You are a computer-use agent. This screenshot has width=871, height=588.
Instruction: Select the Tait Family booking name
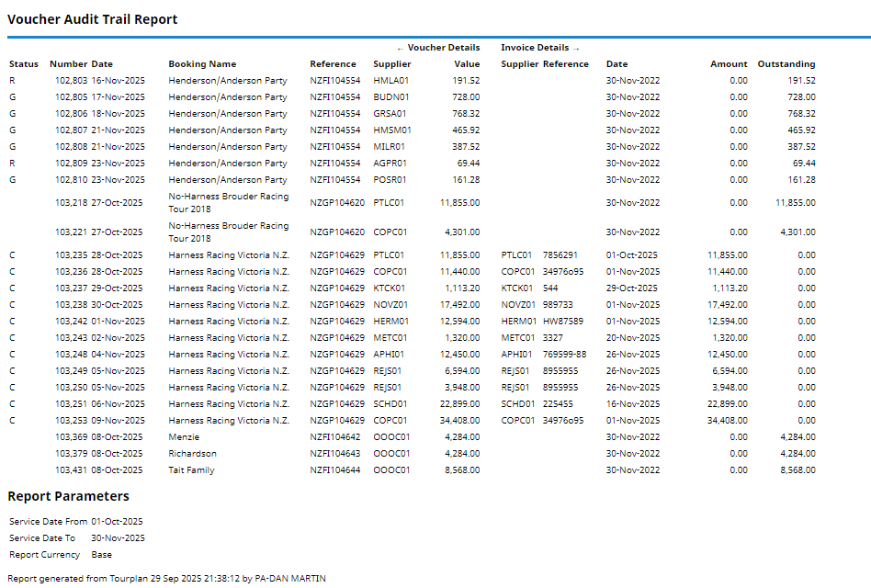(191, 470)
